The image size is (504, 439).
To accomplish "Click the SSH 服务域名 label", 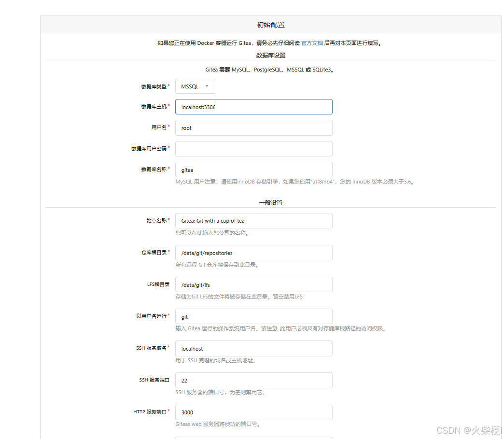I will click(x=152, y=348).
